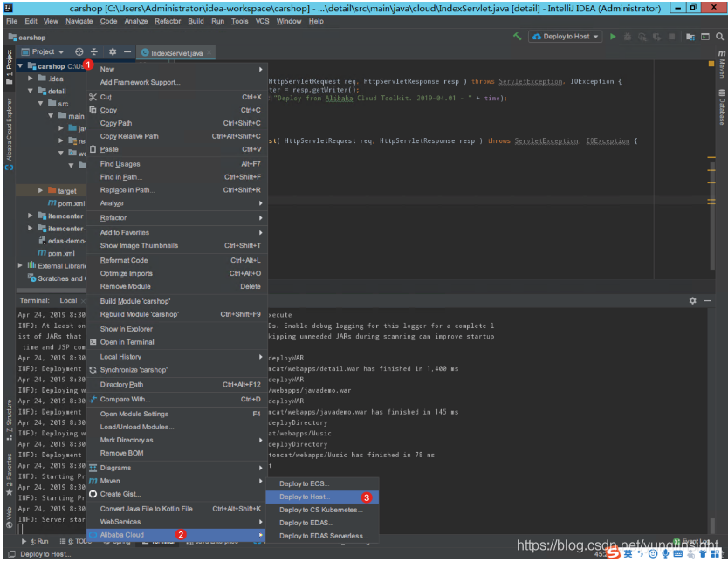The image size is (728, 562).
Task: Click the keyboard icon in input toolbar
Action: (x=678, y=553)
